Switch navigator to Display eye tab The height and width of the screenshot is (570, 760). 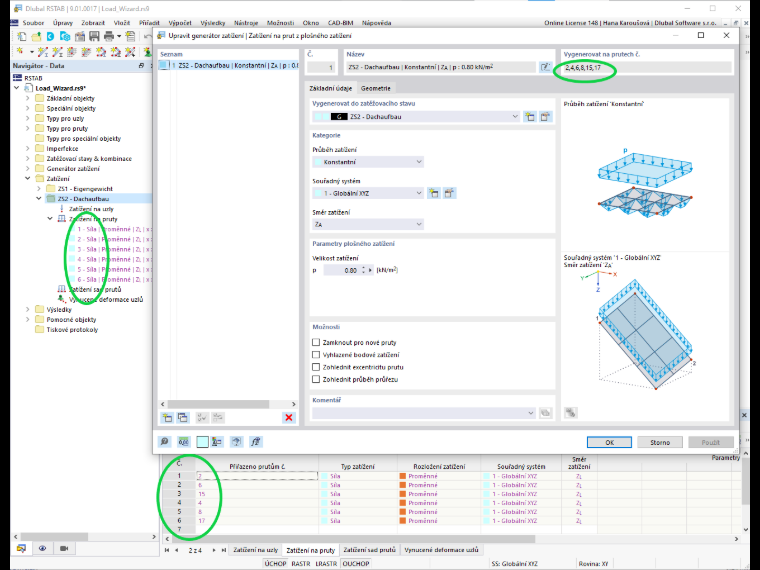[x=43, y=548]
